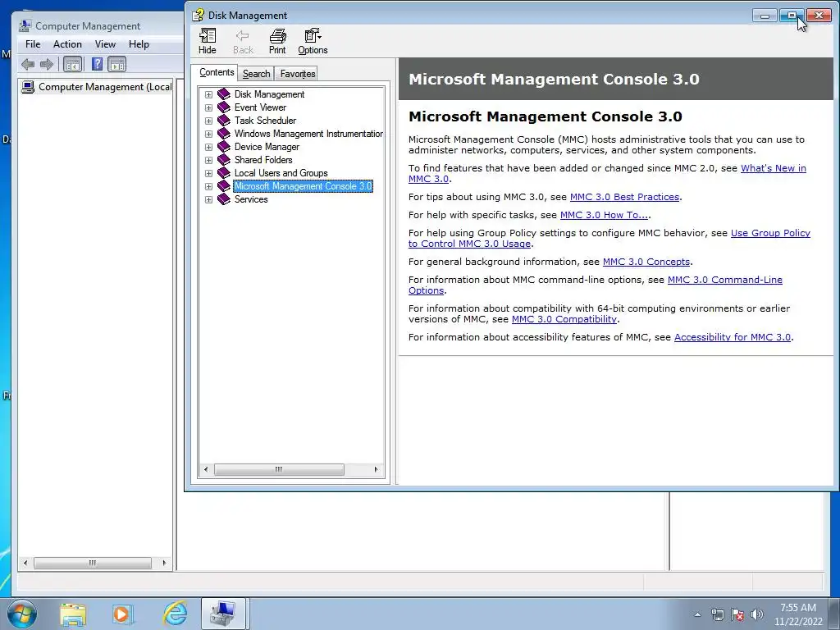This screenshot has height=630, width=840.
Task: Open the Windows Start menu
Action: click(x=22, y=614)
